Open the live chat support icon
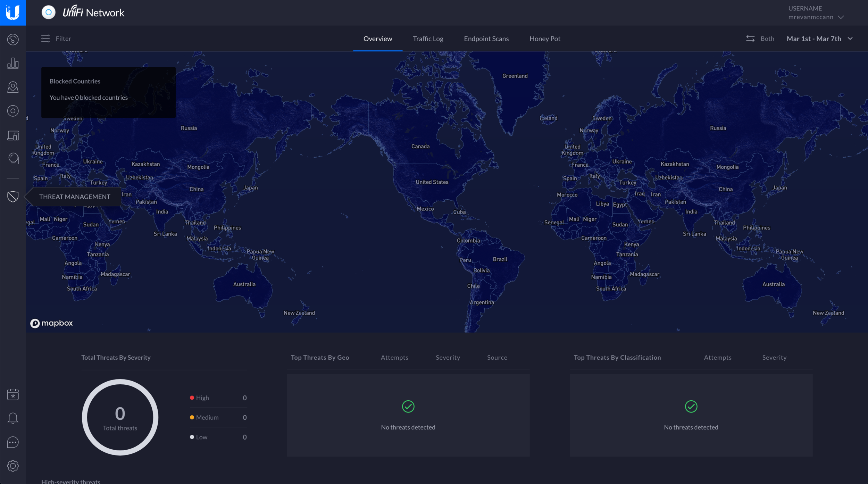The height and width of the screenshot is (484, 868). tap(13, 442)
